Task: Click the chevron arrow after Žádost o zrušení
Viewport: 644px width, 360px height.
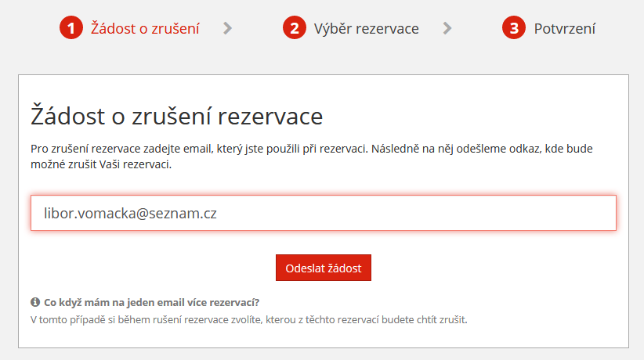Action: pos(227,28)
